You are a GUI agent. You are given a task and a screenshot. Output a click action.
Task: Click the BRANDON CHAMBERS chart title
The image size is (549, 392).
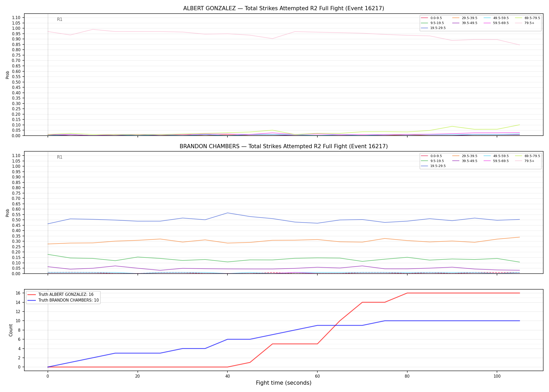284,146
